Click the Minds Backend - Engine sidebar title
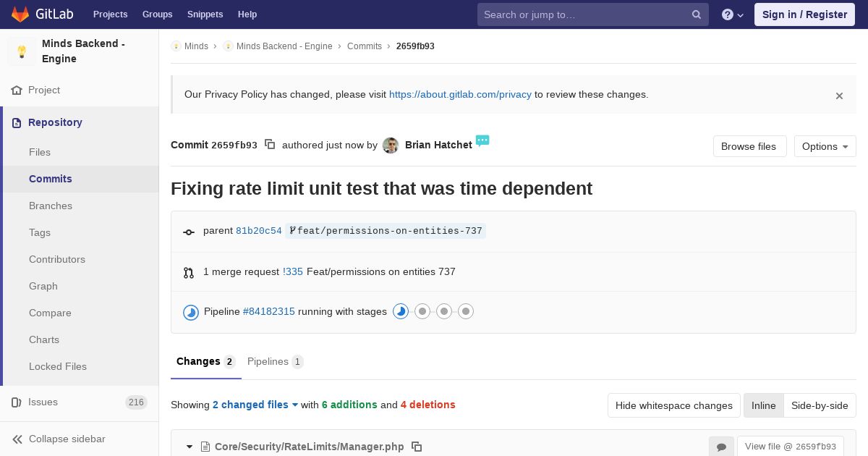This screenshot has width=868, height=456. click(x=83, y=51)
